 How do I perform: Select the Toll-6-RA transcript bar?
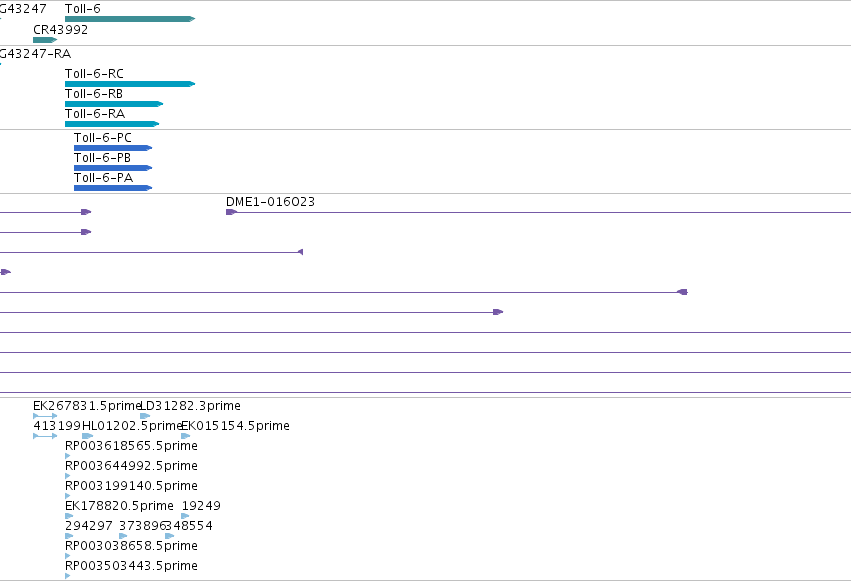112,124
